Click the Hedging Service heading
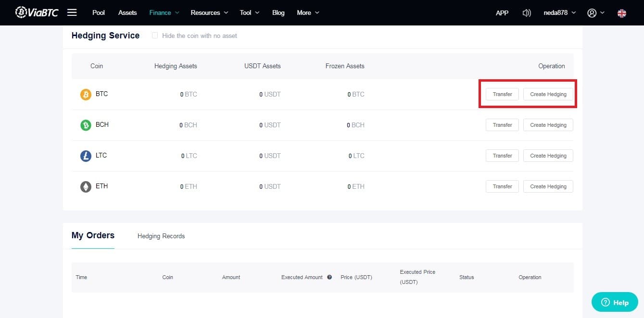 [105, 36]
